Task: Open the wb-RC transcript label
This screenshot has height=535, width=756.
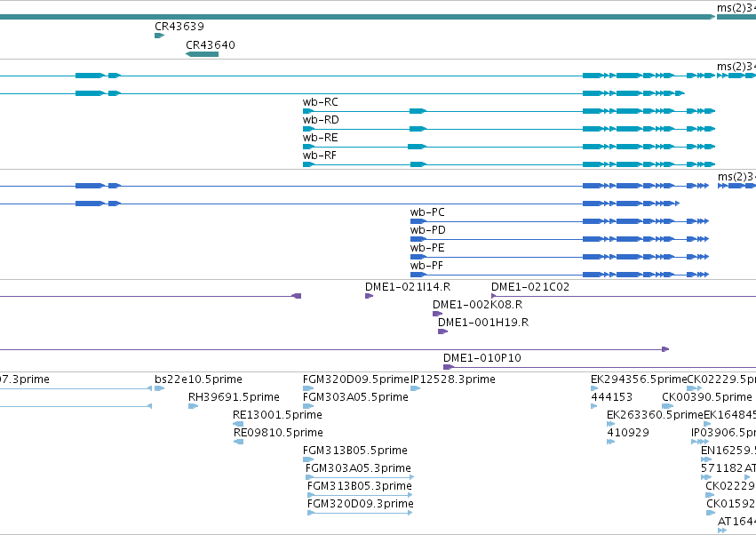Action: pos(321,102)
